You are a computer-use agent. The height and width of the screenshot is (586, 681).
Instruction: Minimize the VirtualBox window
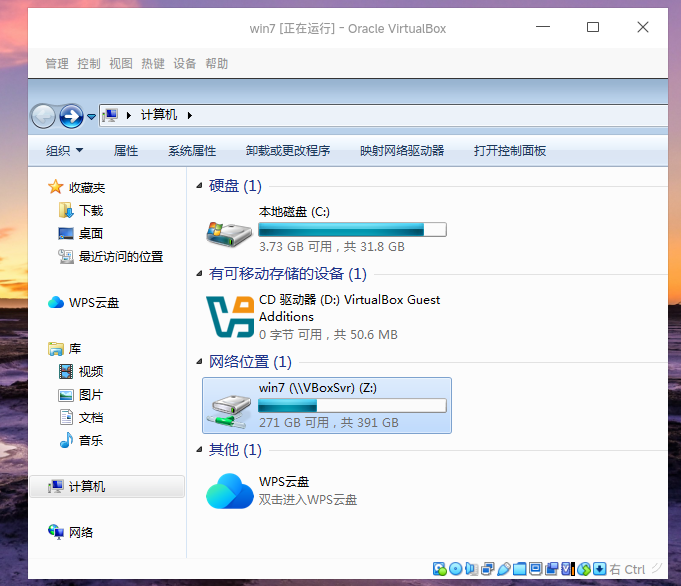[x=543, y=27]
